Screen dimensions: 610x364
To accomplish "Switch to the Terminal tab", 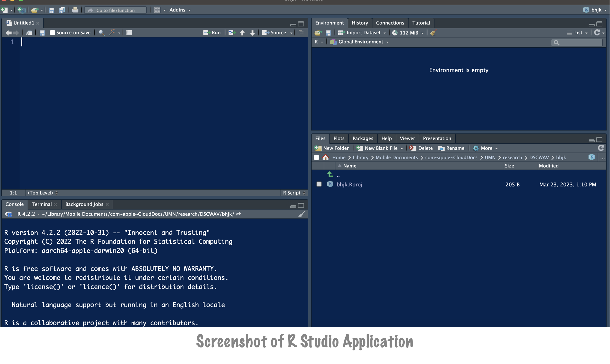I will (42, 204).
